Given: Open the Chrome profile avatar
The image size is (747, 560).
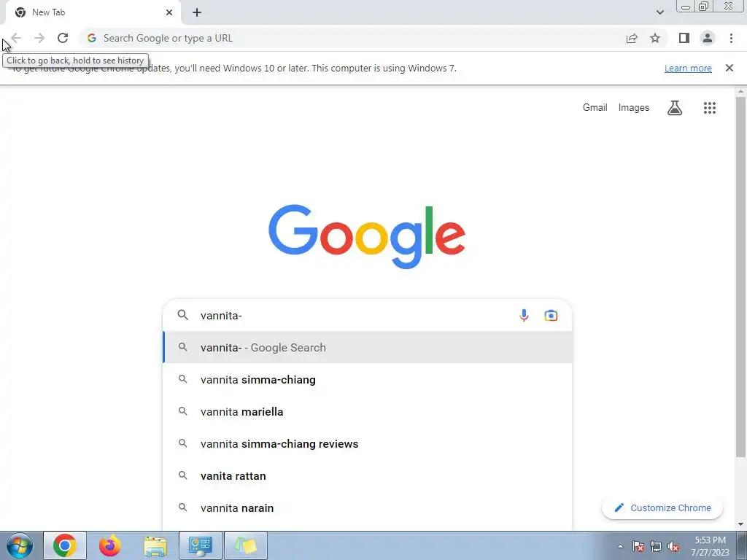Looking at the screenshot, I should [708, 38].
